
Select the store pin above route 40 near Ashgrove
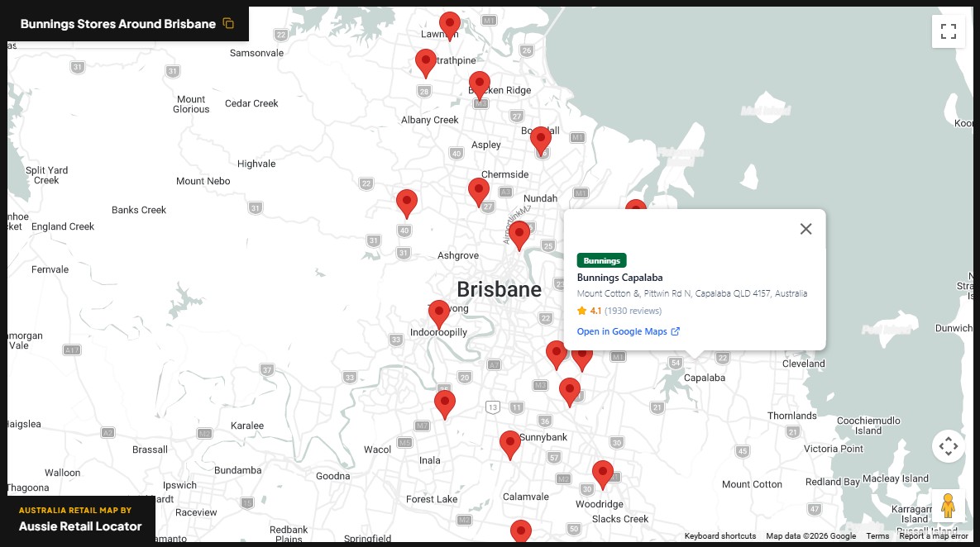407,204
